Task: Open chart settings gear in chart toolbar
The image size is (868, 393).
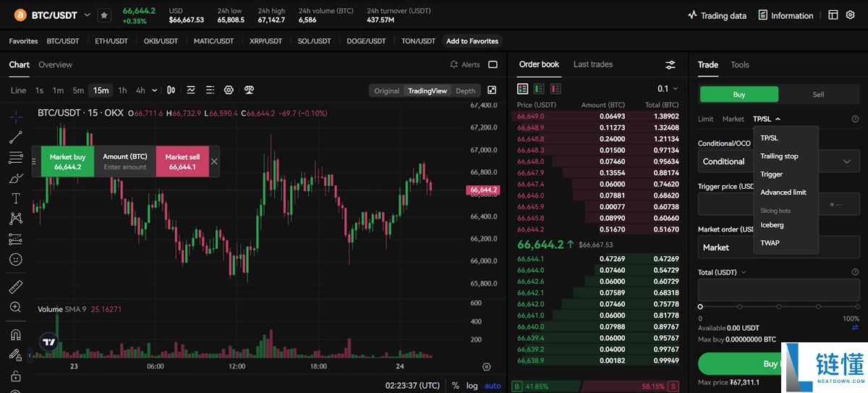Action: (229, 90)
